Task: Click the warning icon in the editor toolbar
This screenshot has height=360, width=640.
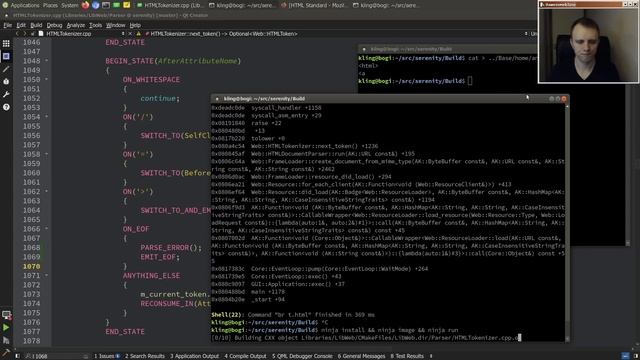Action: [x=138, y=34]
